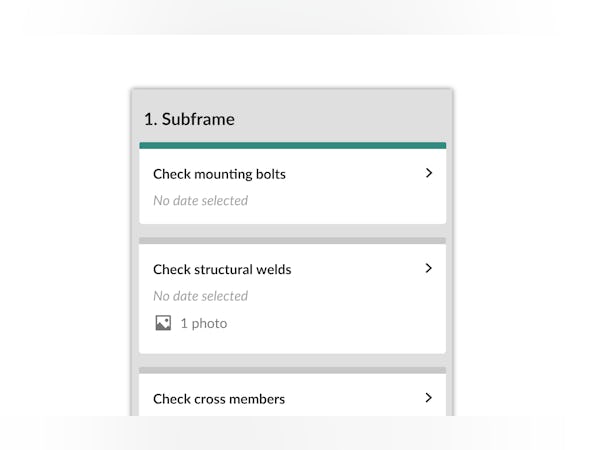Select the Check structural welds title
The image size is (600, 450).
[x=222, y=269]
